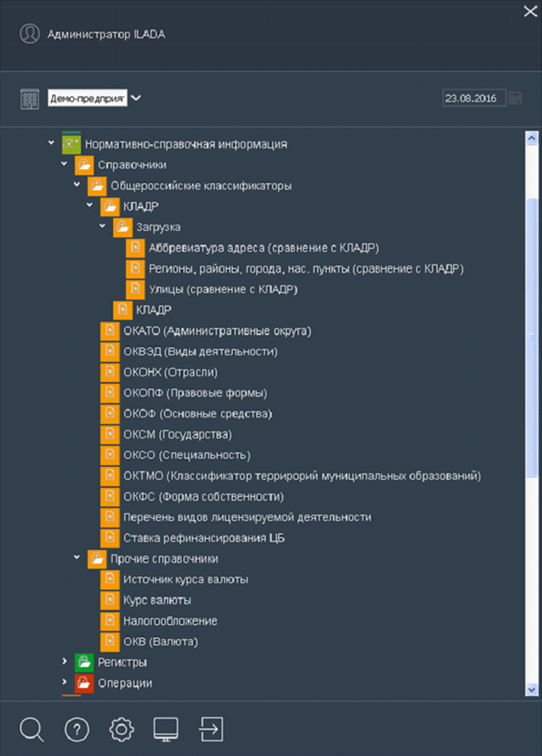Open the help question mark icon
The image size is (542, 756).
(x=76, y=729)
